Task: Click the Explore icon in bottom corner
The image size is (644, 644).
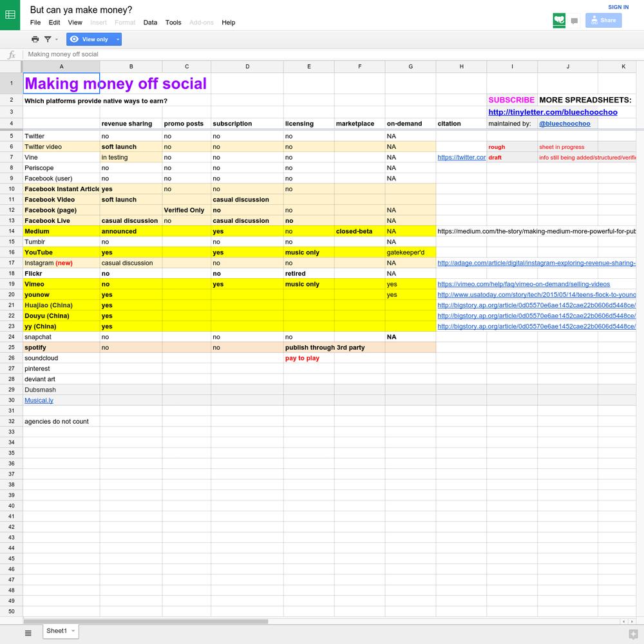Action: (x=634, y=634)
